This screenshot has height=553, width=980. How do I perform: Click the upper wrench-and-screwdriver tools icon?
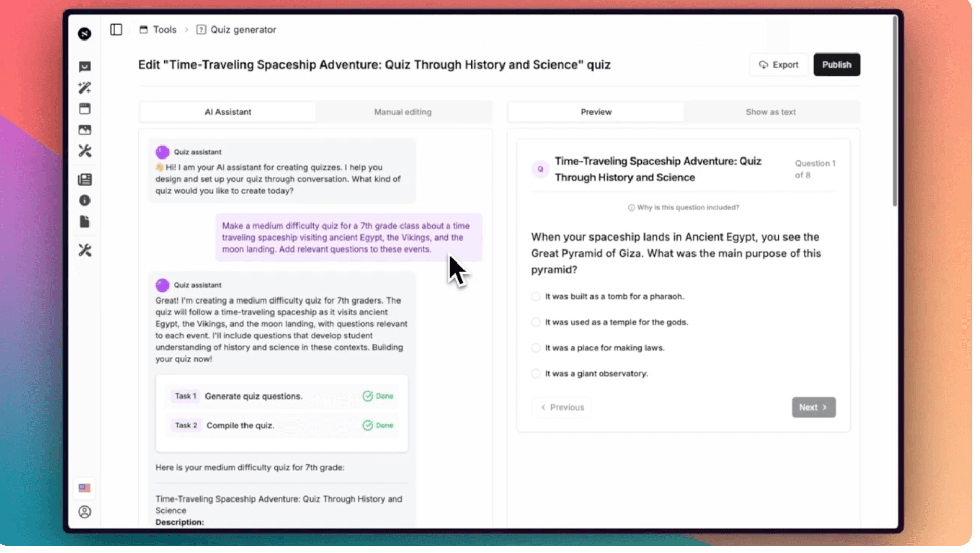pyautogui.click(x=84, y=151)
